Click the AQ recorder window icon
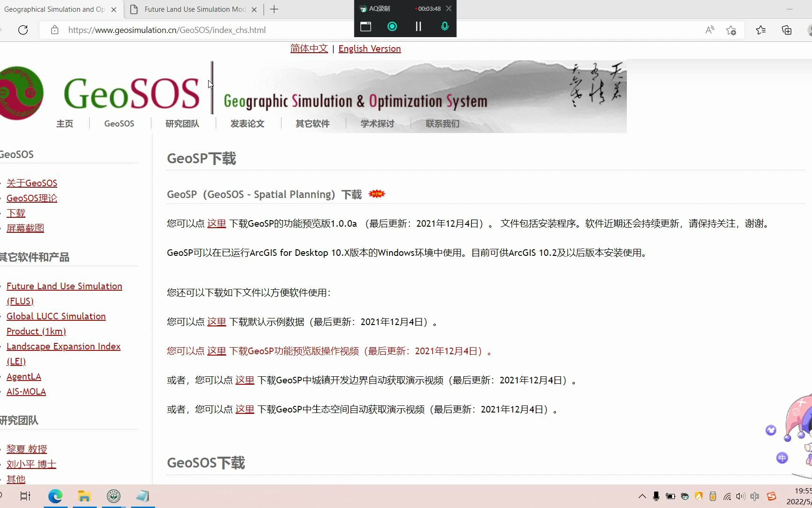Viewport: 812px width, 508px height. coord(366,26)
